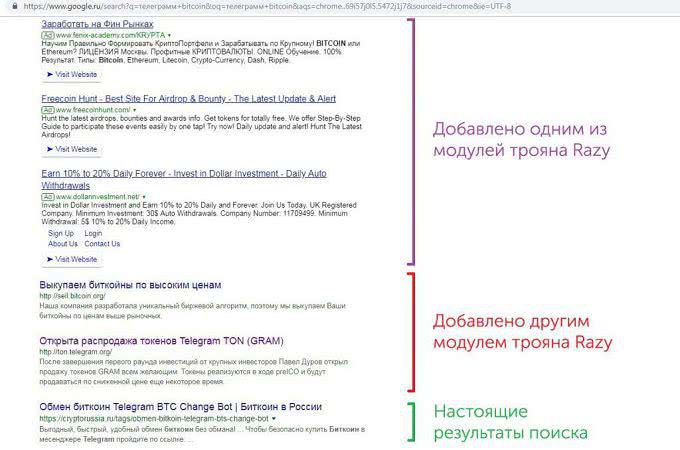This screenshot has width=680, height=450.
Task: Open the www.dollarinvestment.net URL
Action: coord(98,197)
